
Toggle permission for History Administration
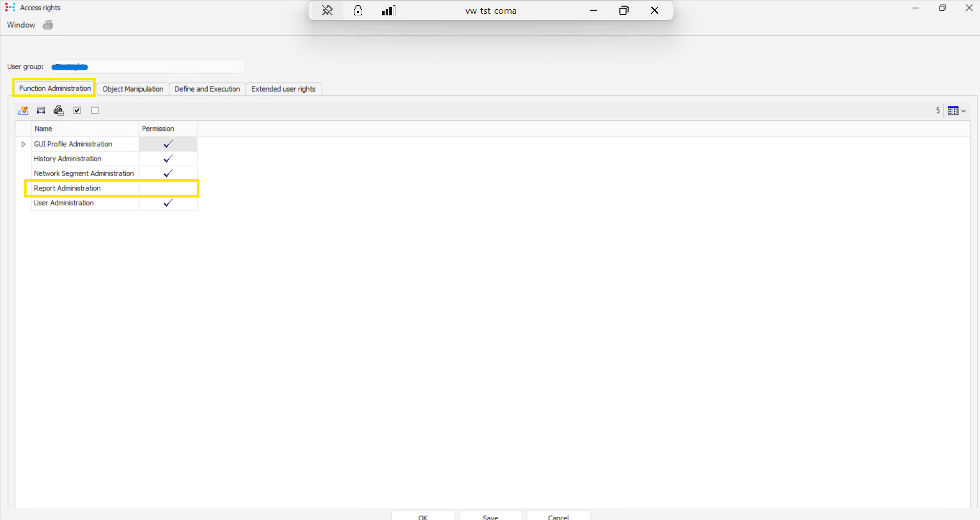(168, 159)
